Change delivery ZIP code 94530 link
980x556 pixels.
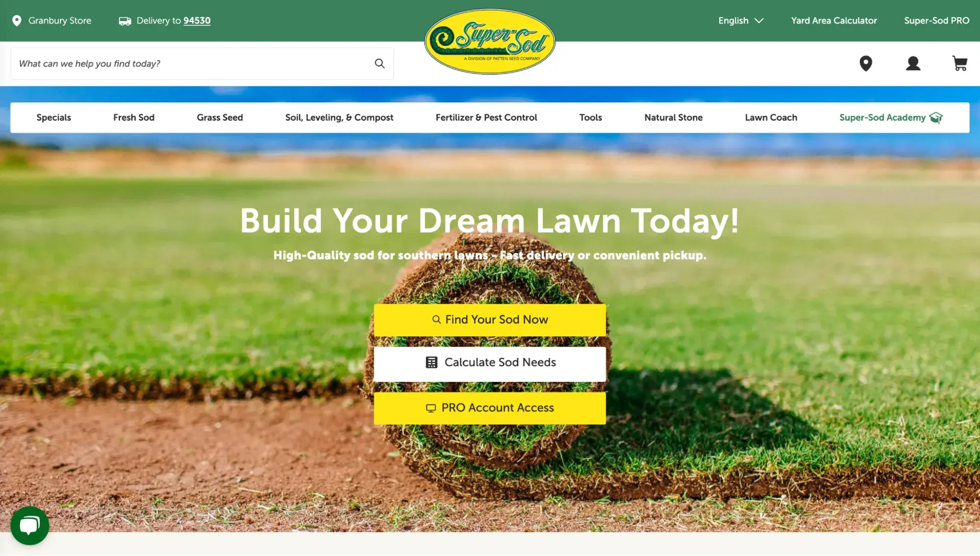(197, 20)
